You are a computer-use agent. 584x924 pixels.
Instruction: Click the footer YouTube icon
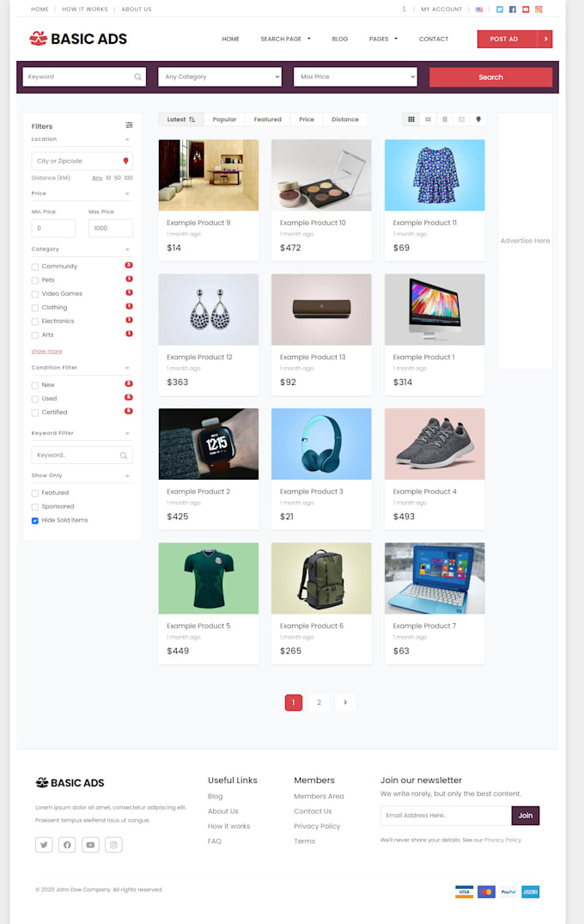(x=90, y=844)
